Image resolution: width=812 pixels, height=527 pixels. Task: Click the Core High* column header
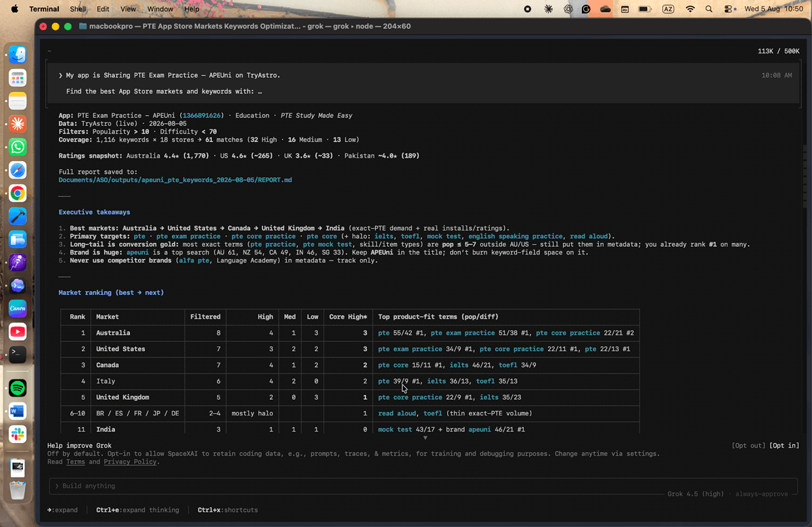[348, 317]
